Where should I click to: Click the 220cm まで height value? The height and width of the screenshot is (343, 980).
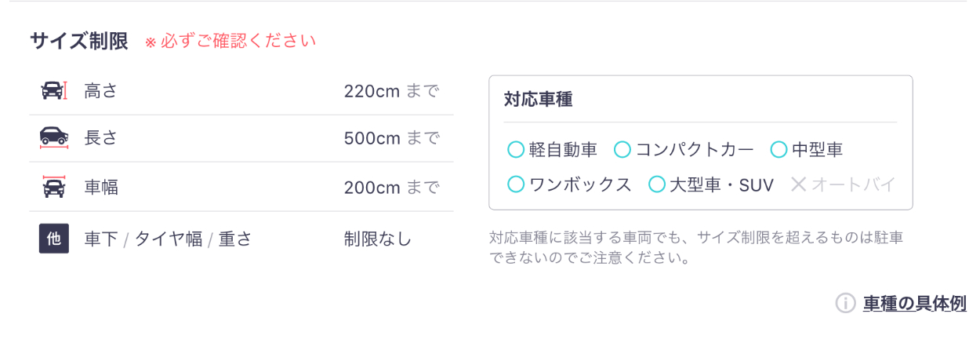tap(391, 91)
